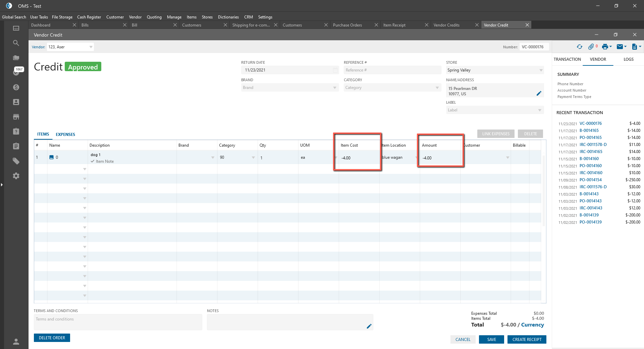Click the Approved status badge
This screenshot has height=349, width=644.
pyautogui.click(x=83, y=67)
